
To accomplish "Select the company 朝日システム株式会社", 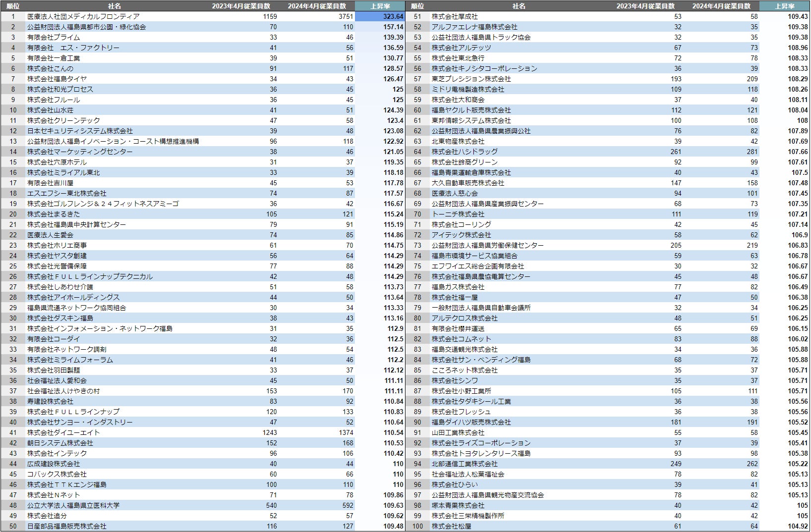I will (x=60, y=443).
